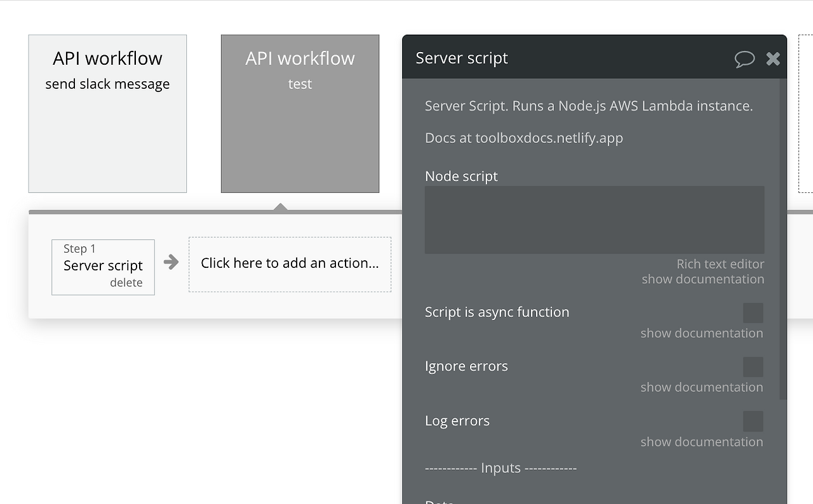Open the Rich text editor link

tap(720, 264)
